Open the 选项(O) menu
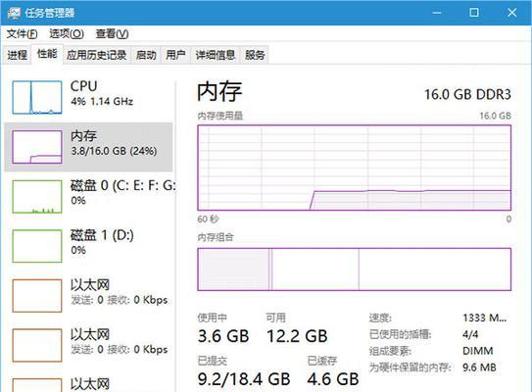 click(67, 33)
